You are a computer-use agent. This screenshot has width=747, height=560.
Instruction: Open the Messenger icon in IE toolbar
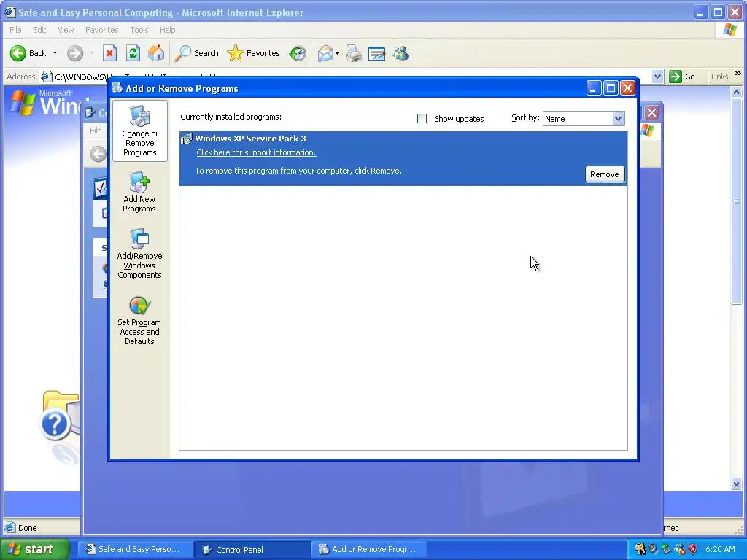tap(400, 53)
